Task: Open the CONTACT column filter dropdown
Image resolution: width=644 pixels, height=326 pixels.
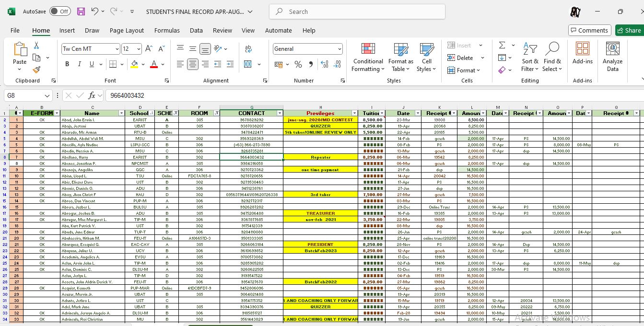Action: coord(280,113)
